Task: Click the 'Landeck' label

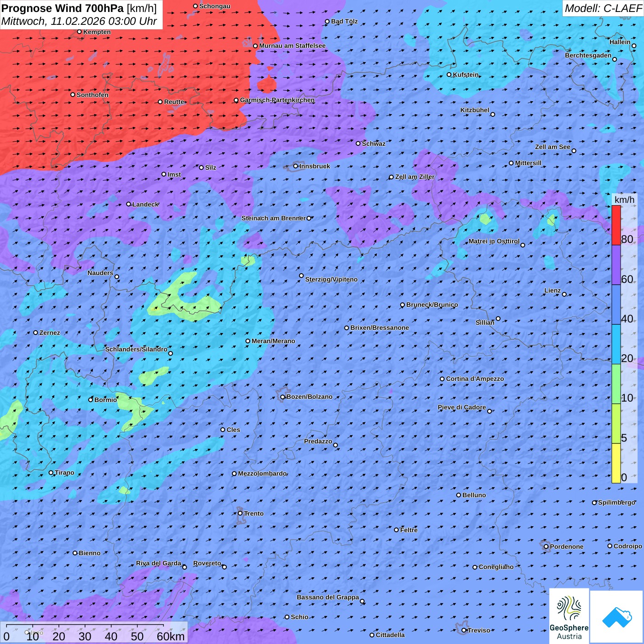Action: [145, 204]
